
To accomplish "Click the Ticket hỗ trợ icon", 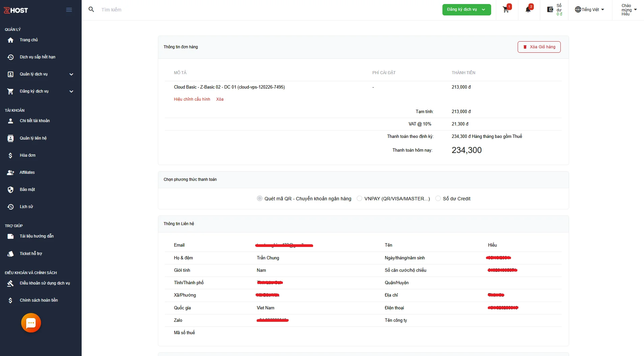I will coord(10,254).
